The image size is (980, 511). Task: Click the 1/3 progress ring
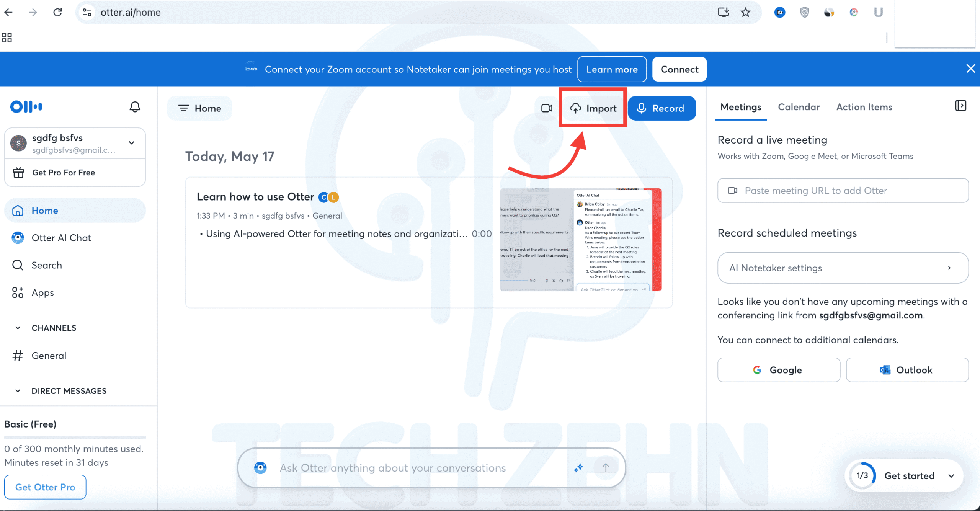point(862,476)
